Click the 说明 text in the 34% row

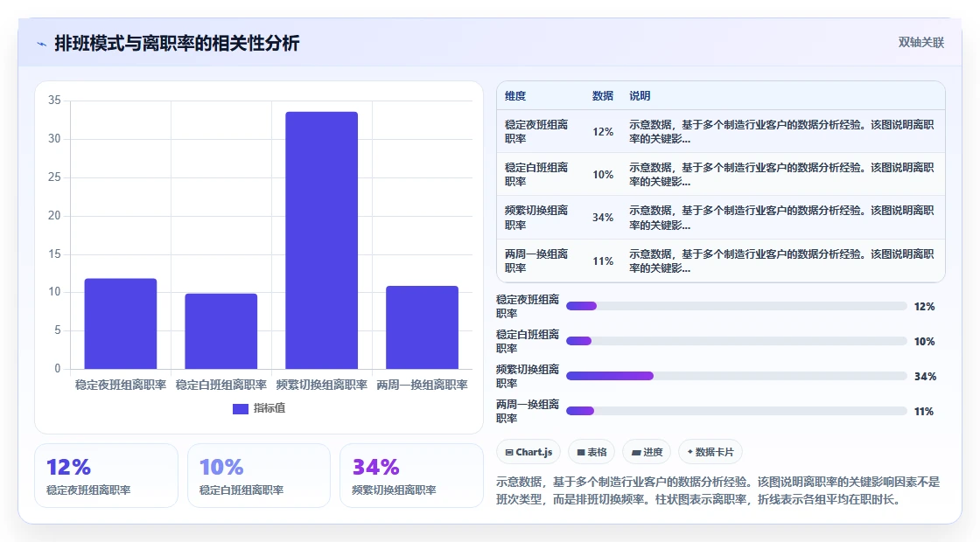pyautogui.click(x=781, y=218)
